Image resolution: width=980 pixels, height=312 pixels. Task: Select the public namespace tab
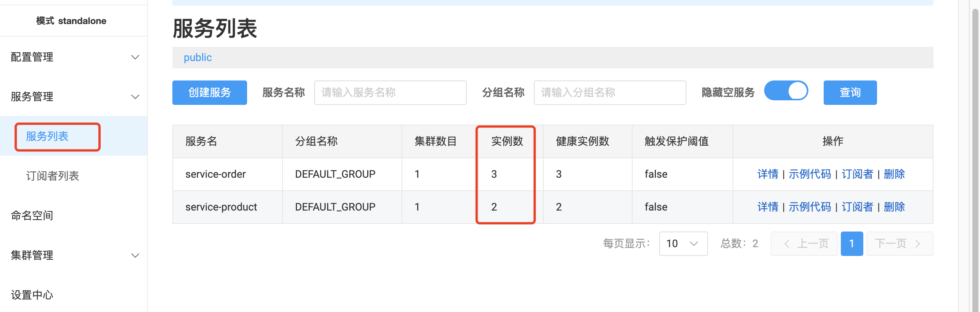pos(198,58)
